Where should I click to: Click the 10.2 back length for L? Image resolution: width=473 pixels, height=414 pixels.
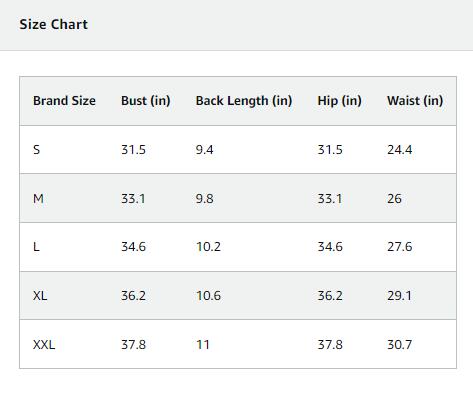coord(208,247)
